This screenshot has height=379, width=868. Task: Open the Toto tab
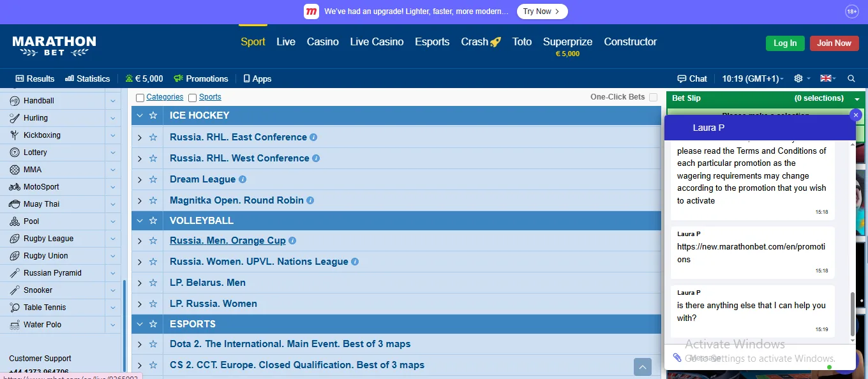(521, 41)
